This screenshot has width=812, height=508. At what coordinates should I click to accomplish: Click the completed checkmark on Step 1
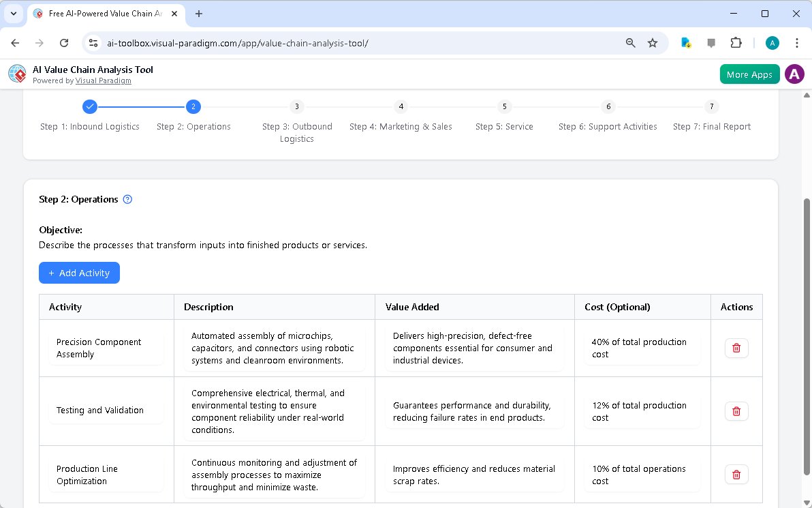click(x=90, y=106)
